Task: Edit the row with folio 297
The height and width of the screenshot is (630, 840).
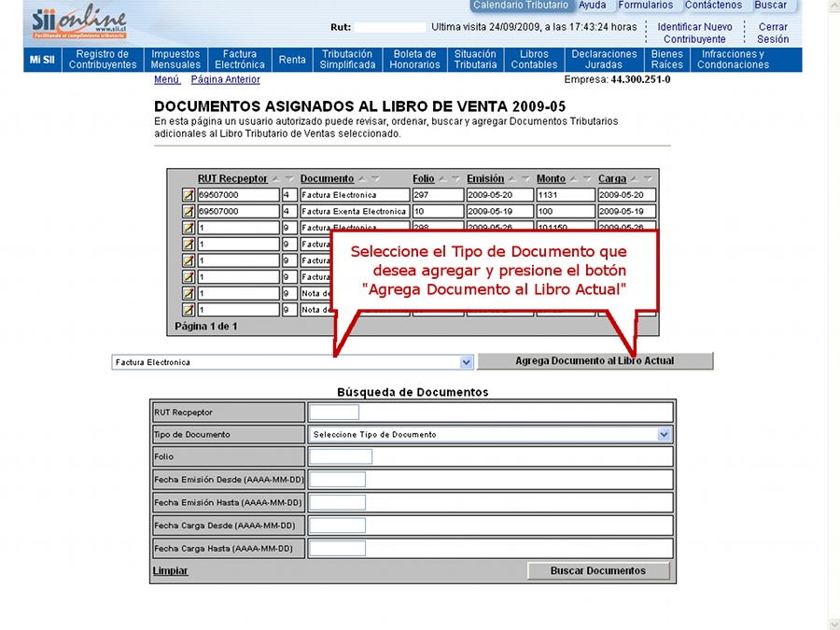Action: (188, 195)
